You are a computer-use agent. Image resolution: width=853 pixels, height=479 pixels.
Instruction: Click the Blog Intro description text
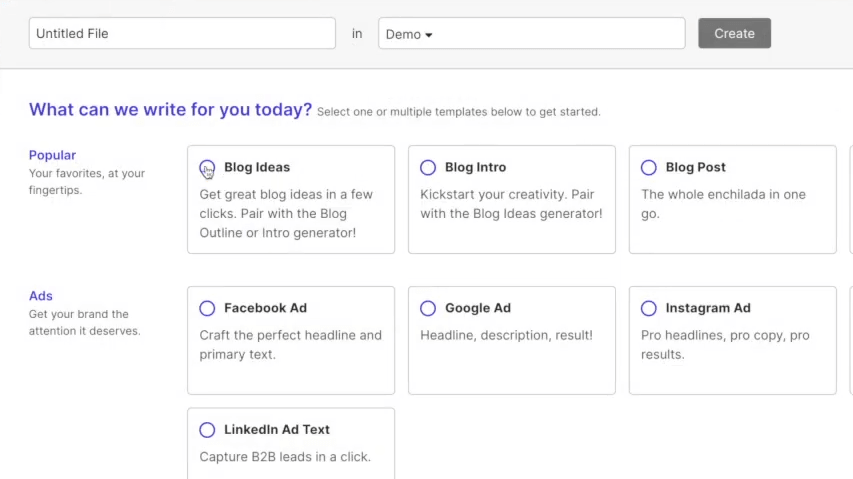[x=511, y=204]
